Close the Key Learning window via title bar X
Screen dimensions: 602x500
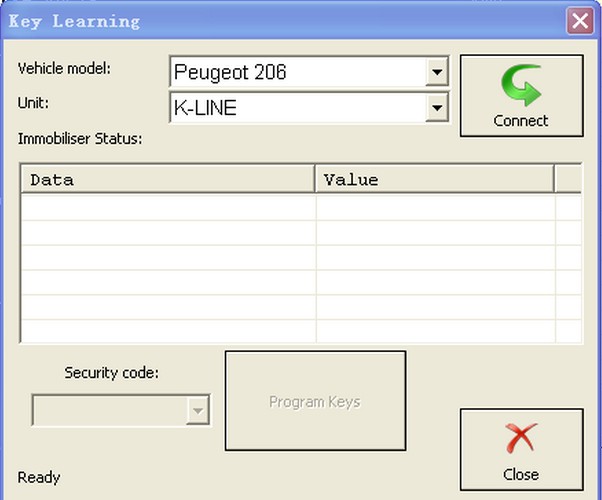coord(580,20)
